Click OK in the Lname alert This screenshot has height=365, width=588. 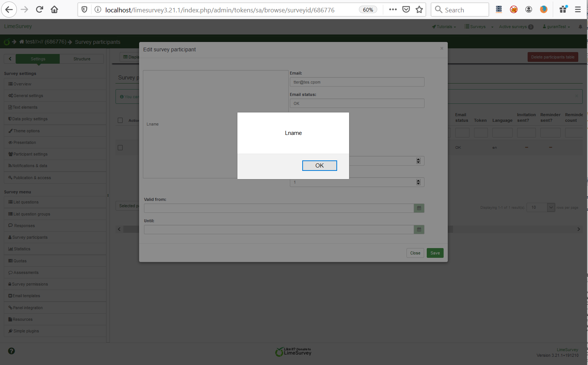[319, 166]
